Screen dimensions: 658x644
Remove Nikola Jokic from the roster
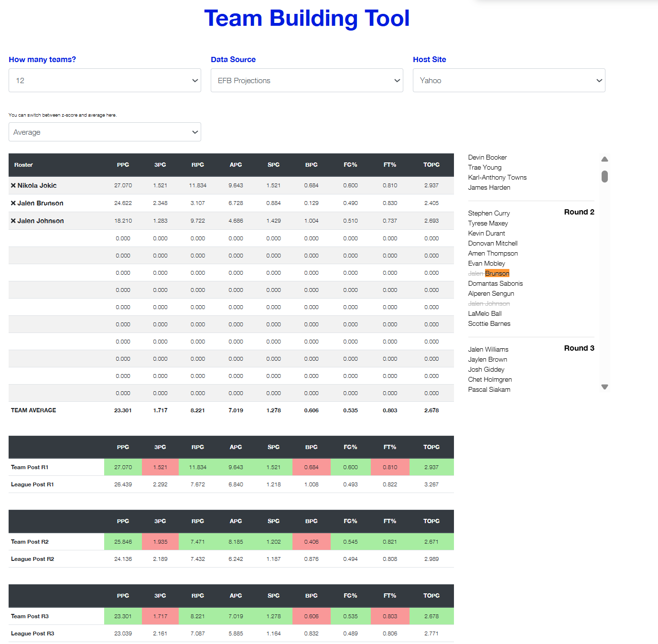pyautogui.click(x=13, y=185)
